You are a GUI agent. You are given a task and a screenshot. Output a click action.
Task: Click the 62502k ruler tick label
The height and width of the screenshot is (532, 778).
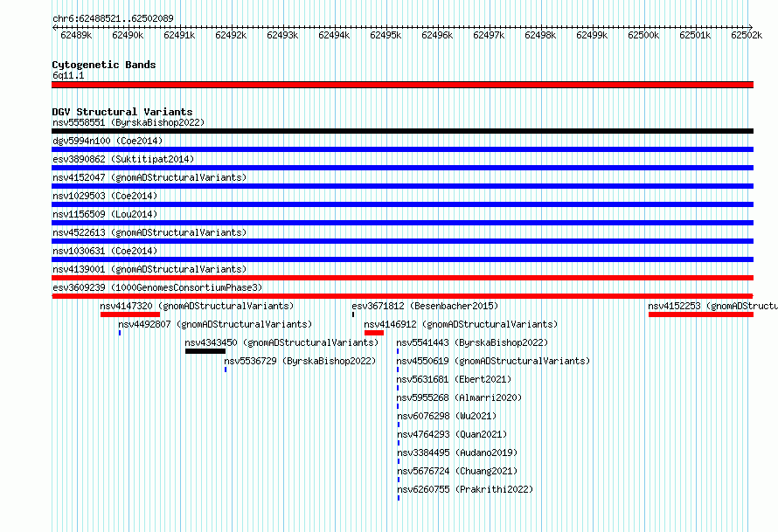pos(747,35)
